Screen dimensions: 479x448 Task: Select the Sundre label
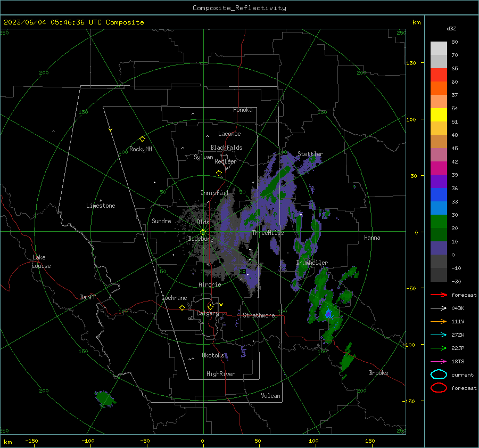[161, 221]
